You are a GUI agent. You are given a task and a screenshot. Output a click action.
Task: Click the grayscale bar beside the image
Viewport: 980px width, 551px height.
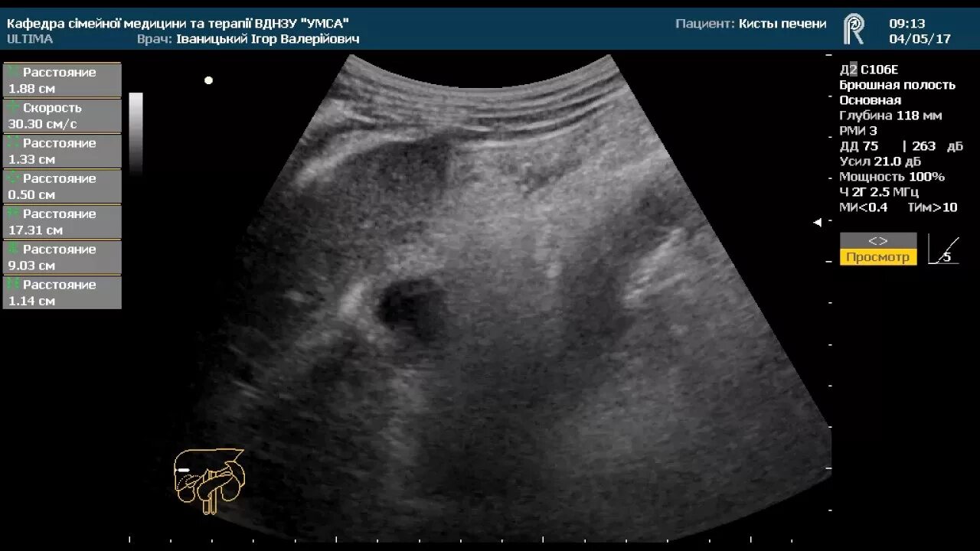click(136, 135)
